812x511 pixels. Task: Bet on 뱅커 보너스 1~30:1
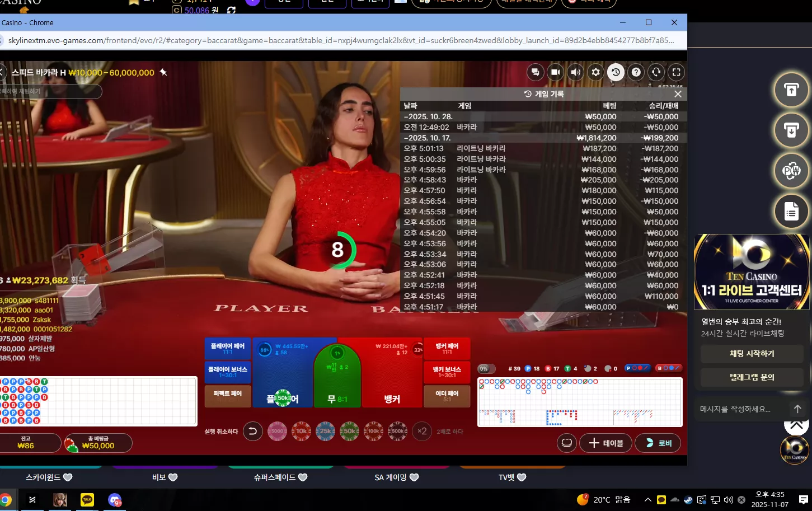pyautogui.click(x=447, y=372)
